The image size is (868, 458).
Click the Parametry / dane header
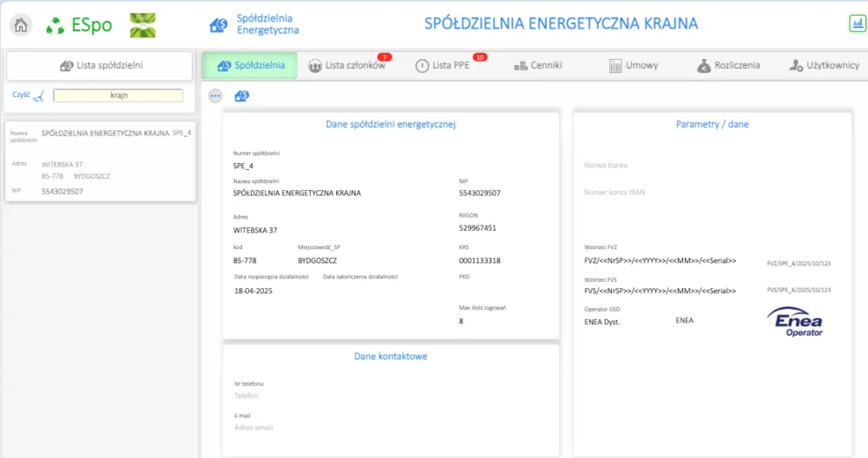[712, 124]
